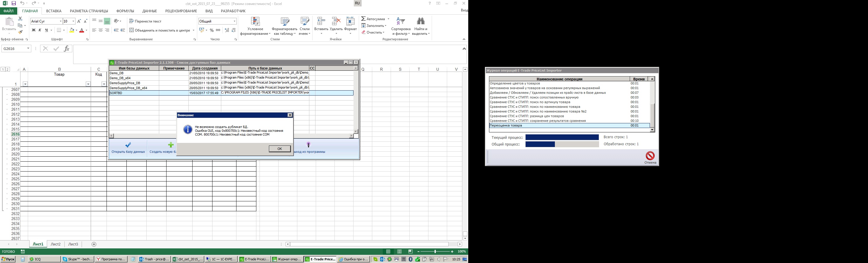This screenshot has height=263, width=868.
Task: Switch to Page Layout view in the status bar
Action: pyautogui.click(x=399, y=252)
